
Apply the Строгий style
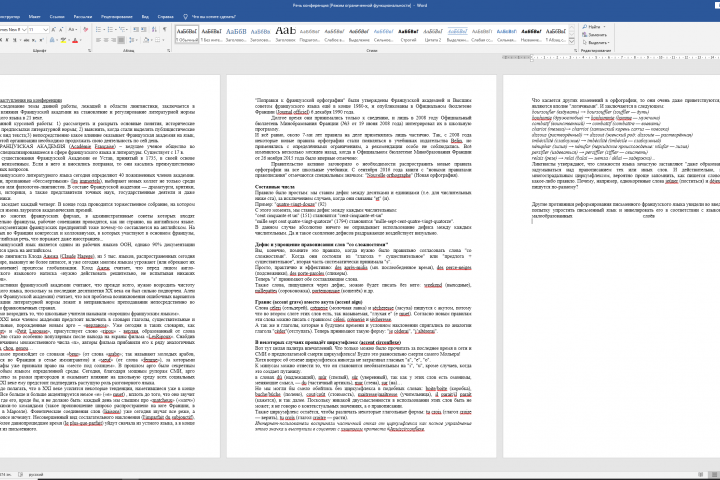[408, 34]
